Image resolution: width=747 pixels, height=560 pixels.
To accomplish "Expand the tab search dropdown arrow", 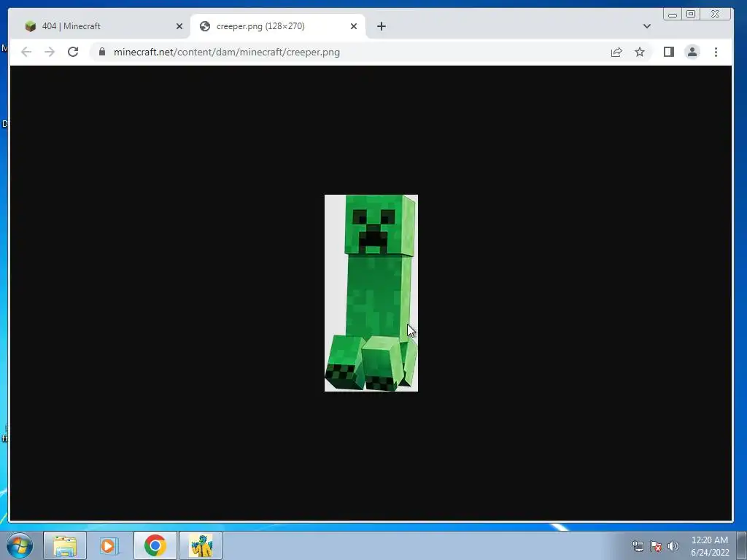I will 646,26.
